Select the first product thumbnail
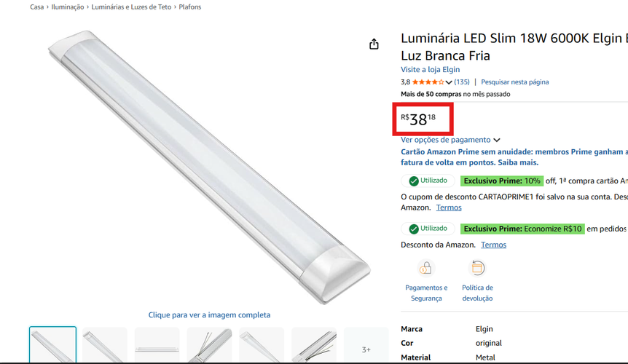 [x=52, y=345]
